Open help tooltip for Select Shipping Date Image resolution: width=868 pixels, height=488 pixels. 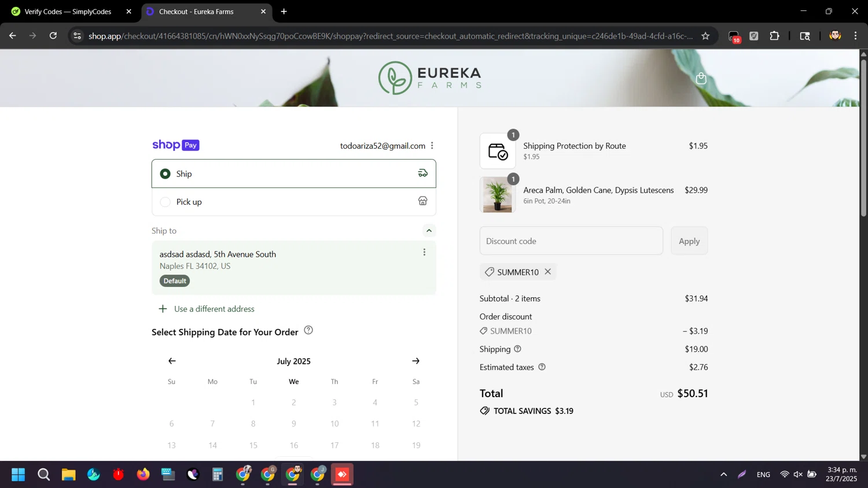pos(308,330)
